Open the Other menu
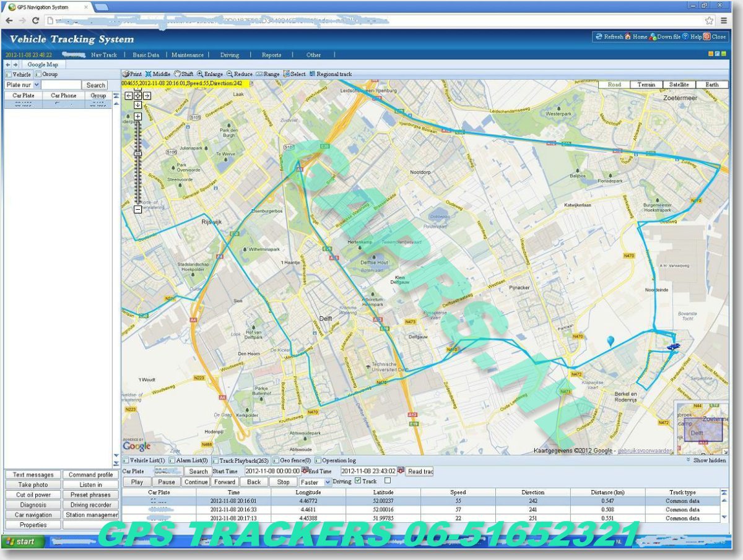Image resolution: width=743 pixels, height=560 pixels. click(314, 55)
